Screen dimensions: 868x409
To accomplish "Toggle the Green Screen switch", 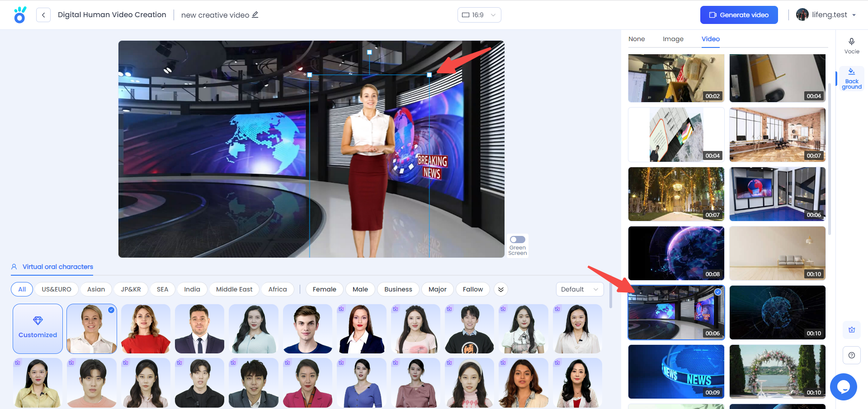I will (x=518, y=240).
